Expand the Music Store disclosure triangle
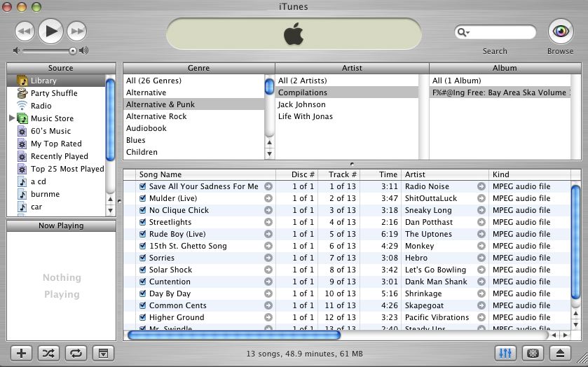588x367 pixels. click(12, 118)
